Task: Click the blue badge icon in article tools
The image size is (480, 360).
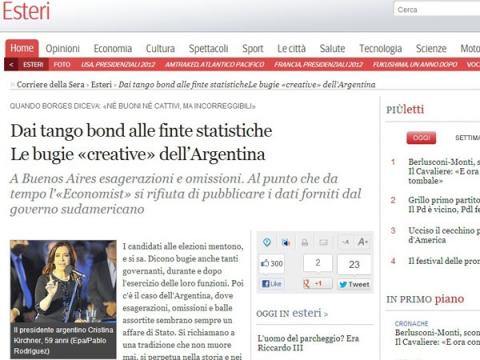Action: tap(267, 242)
